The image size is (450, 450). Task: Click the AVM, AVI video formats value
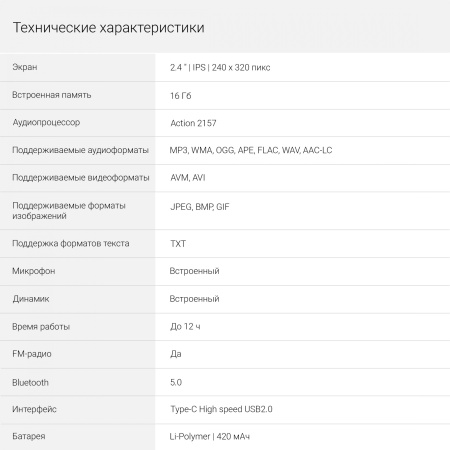pyautogui.click(x=188, y=178)
